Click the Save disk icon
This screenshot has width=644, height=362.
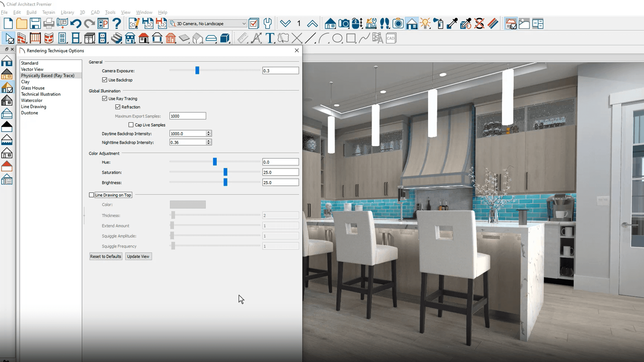(35, 24)
